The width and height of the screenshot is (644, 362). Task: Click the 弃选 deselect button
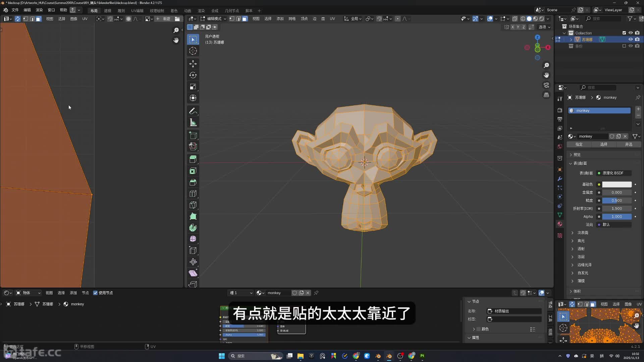click(x=629, y=144)
